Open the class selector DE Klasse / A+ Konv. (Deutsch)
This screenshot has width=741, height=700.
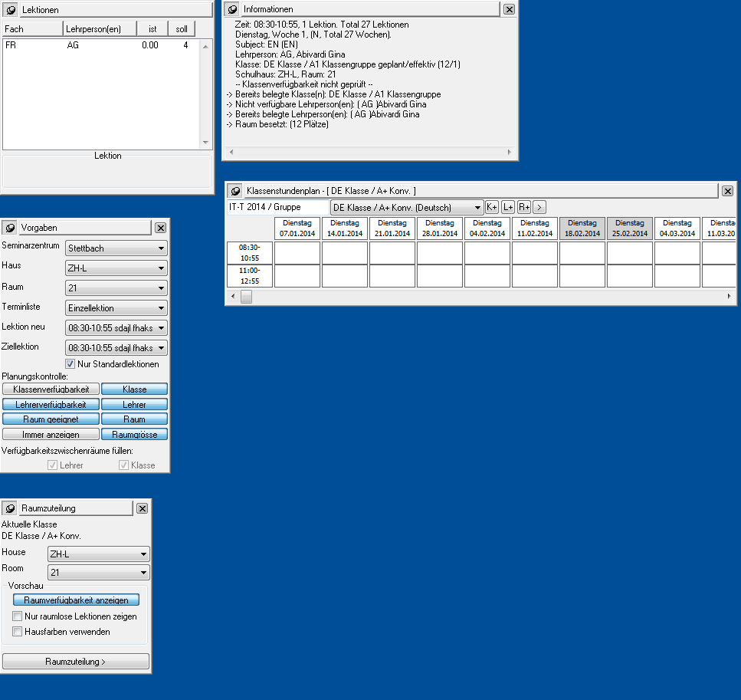(406, 207)
